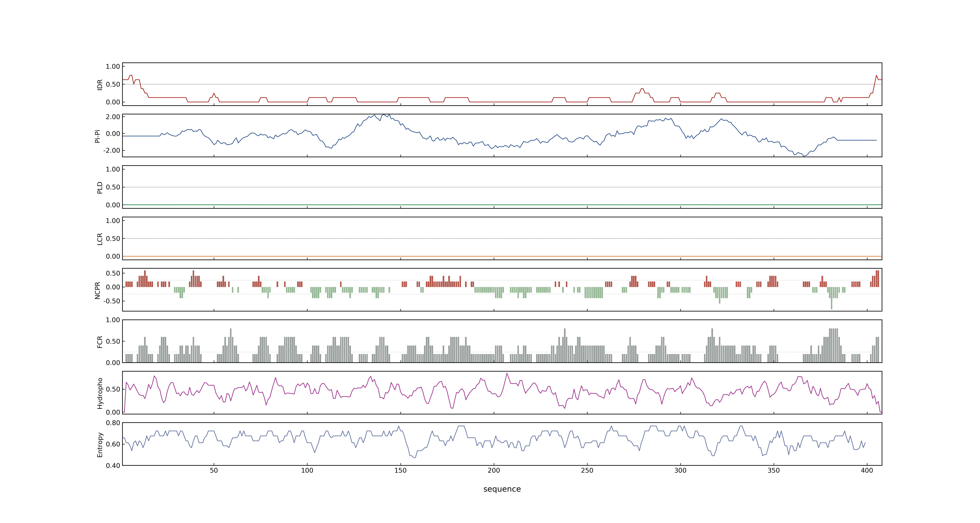Click the 0.50 tick on PLD axis

[113, 187]
